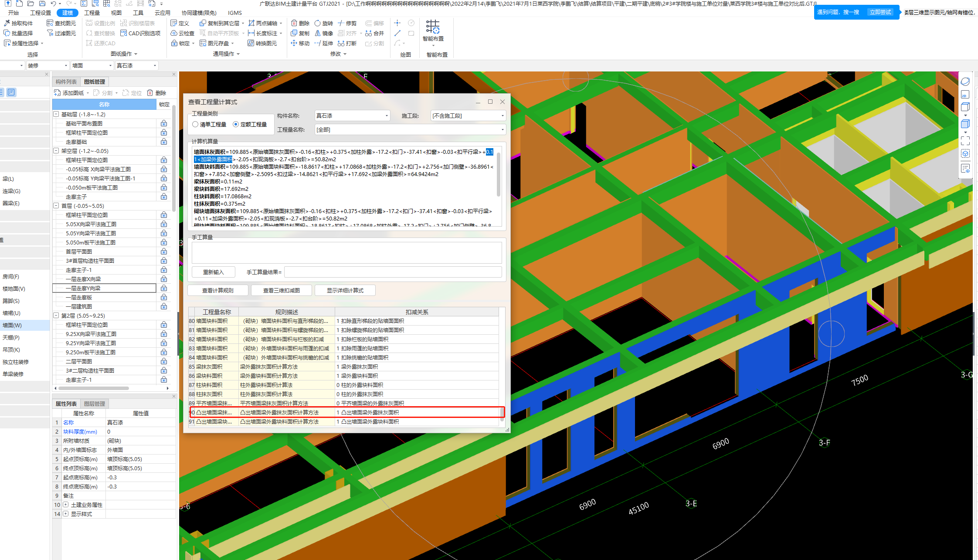Click the 批量选择 batch select tool

(18, 33)
